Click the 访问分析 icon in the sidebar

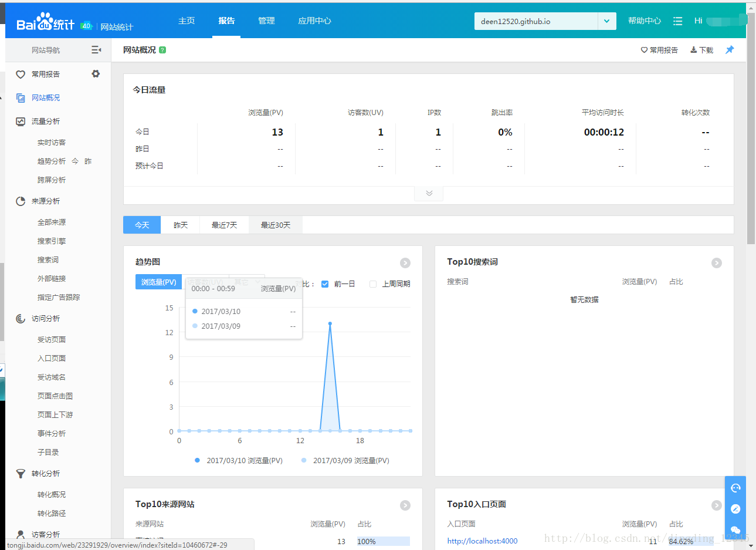click(x=21, y=319)
